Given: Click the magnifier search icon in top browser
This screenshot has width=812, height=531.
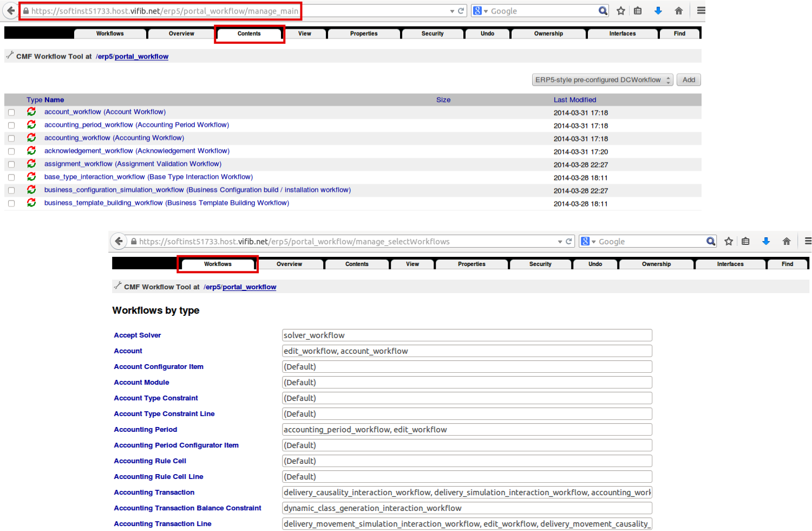Looking at the screenshot, I should 603,11.
